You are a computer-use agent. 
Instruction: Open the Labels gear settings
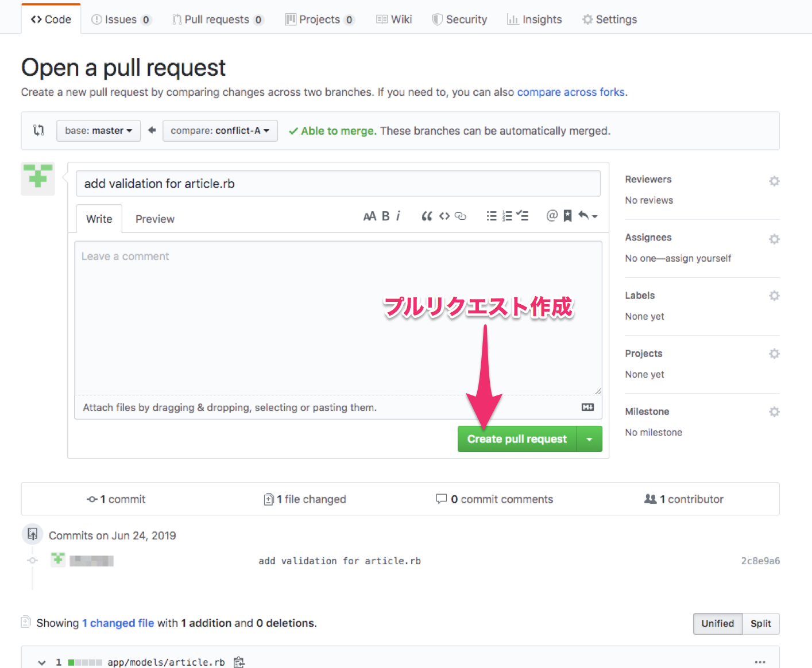point(774,296)
